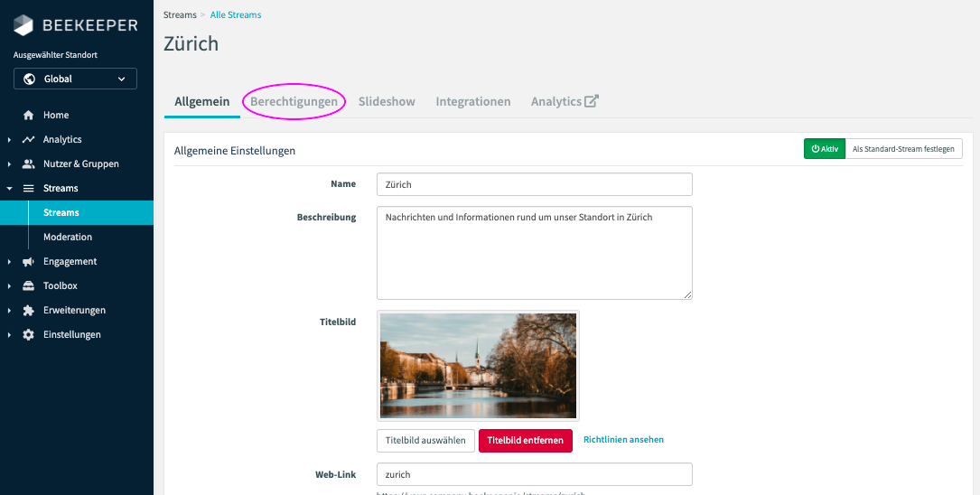This screenshot has width=980, height=495.
Task: Click the Erweiterungen puzzle piece icon
Action: pyautogui.click(x=28, y=311)
